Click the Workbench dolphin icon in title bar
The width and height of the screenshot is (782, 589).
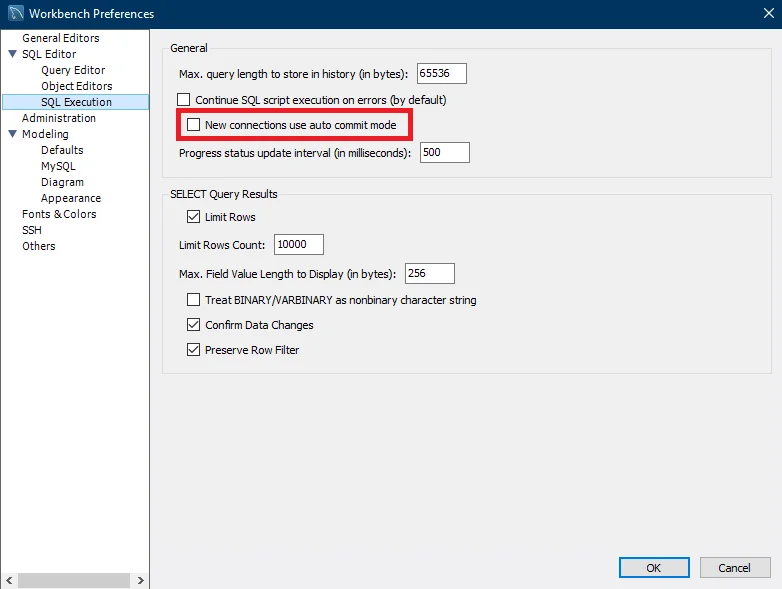click(x=14, y=14)
